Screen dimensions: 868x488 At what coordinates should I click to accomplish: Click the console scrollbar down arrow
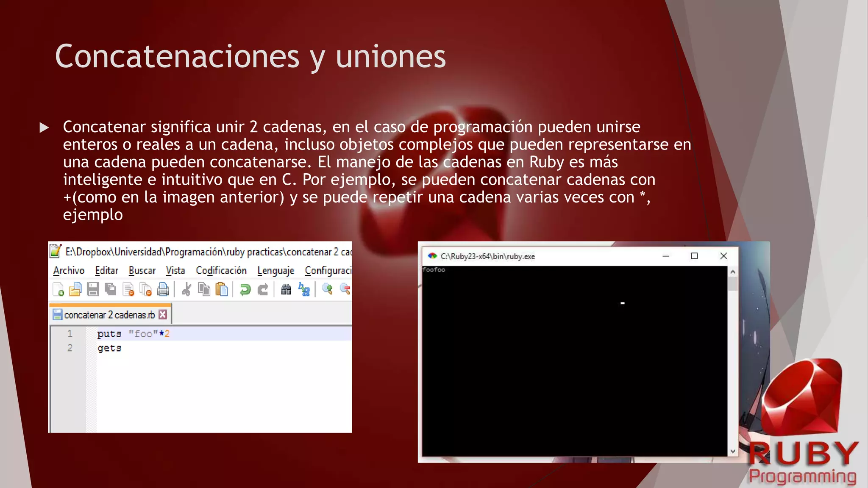tap(733, 452)
